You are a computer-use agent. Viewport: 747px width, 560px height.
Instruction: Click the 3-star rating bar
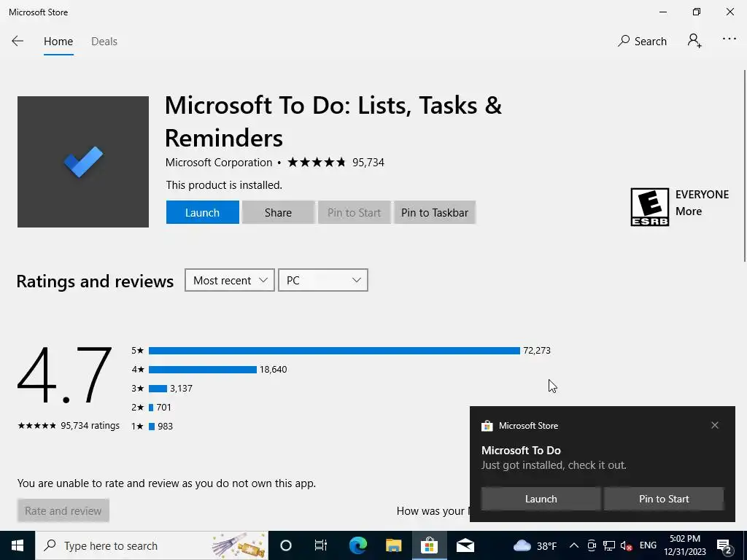pyautogui.click(x=158, y=389)
